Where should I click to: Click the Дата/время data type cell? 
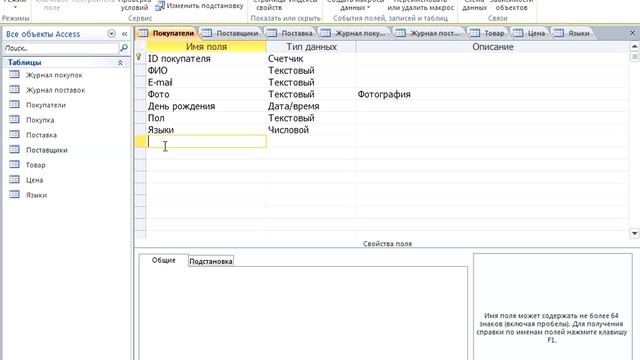pos(311,106)
